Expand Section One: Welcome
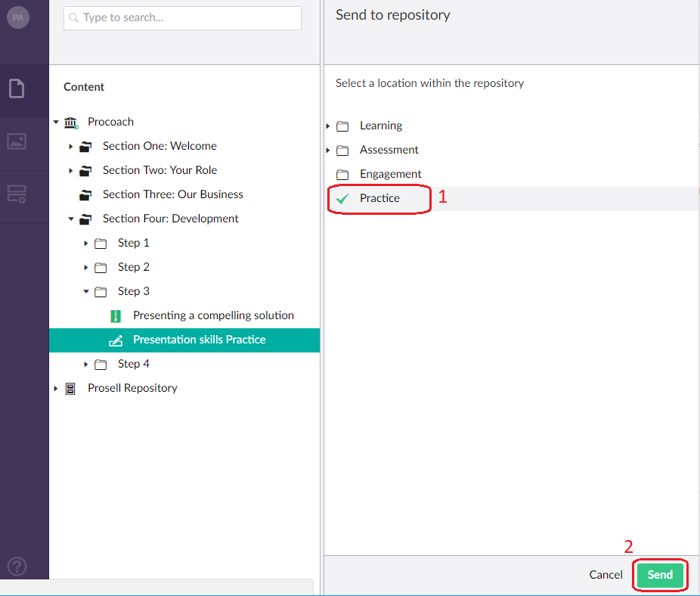Screen dimensions: 700x596 [70, 145]
